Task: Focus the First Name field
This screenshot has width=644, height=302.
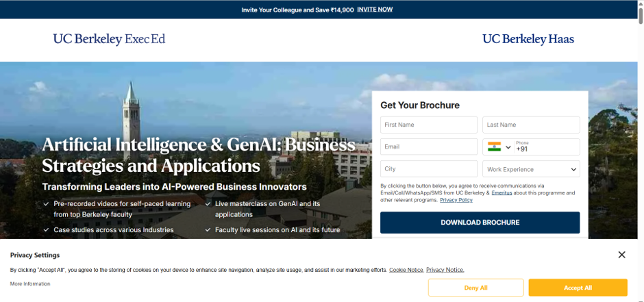Action: tap(429, 125)
